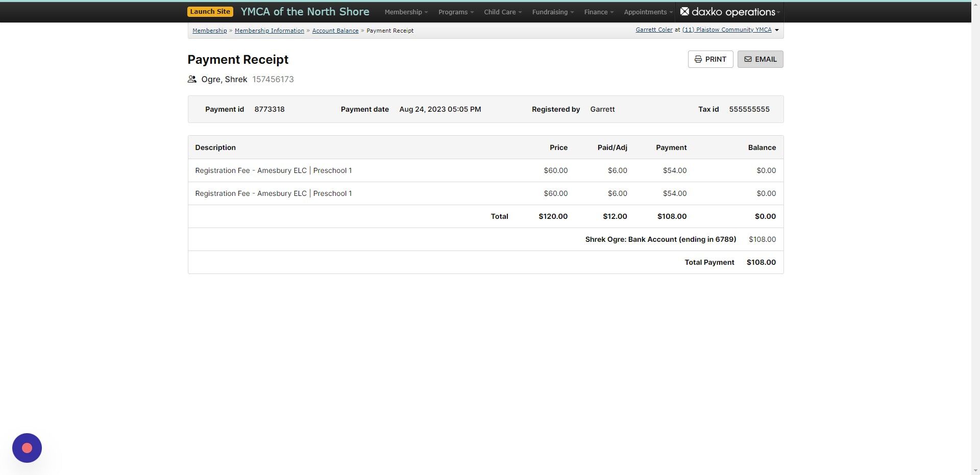Expand the branch selector arrow

pyautogui.click(x=777, y=30)
